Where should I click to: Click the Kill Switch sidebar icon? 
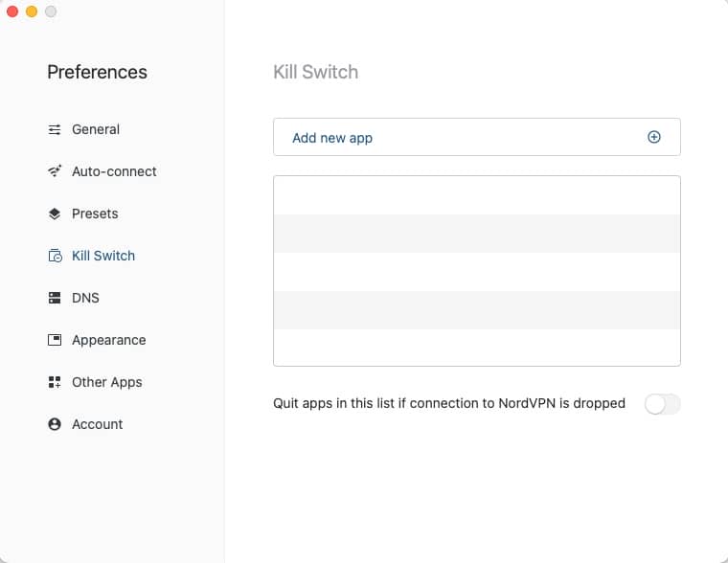[55, 256]
